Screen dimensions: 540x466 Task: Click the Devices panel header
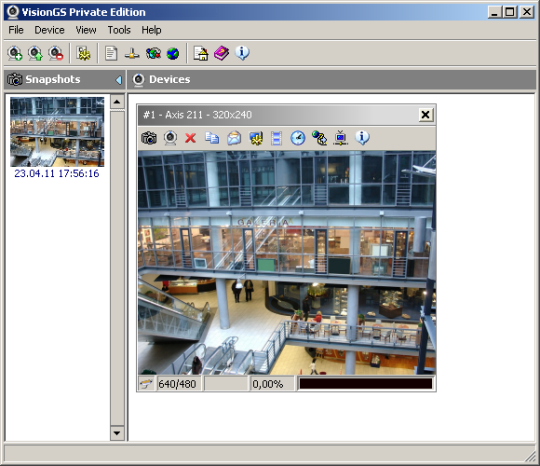click(x=332, y=80)
